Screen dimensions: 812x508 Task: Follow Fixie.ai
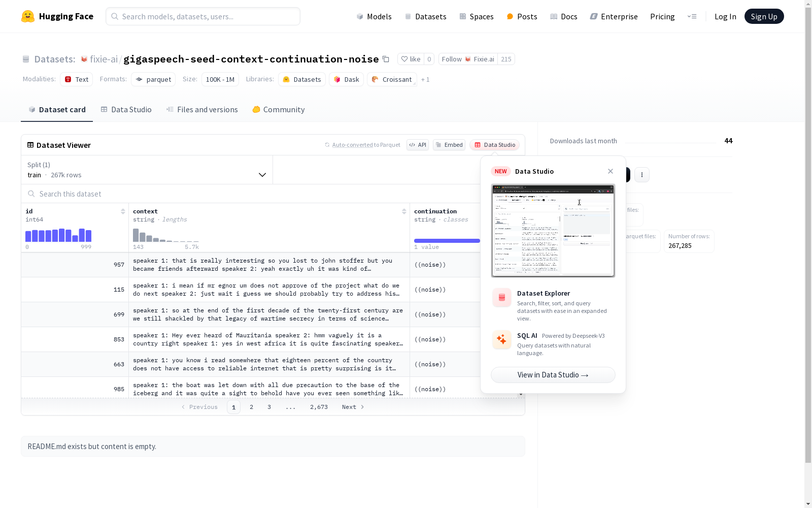click(x=468, y=59)
